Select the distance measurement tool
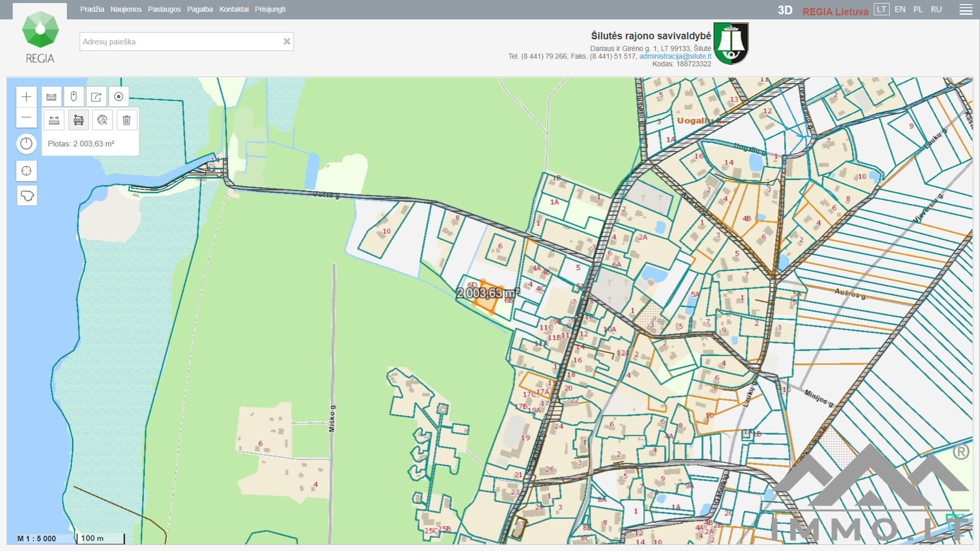The width and height of the screenshot is (980, 551). point(54,120)
